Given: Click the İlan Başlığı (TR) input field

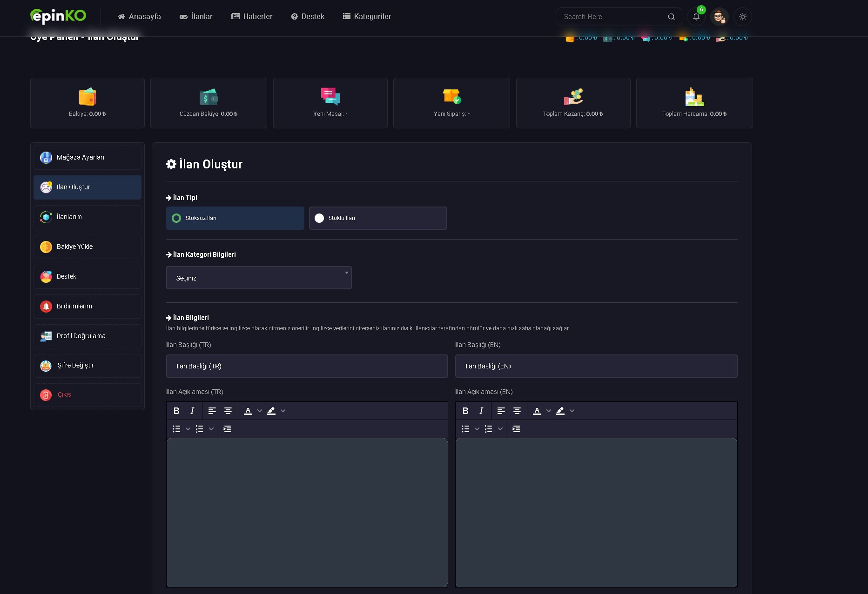Looking at the screenshot, I should click(x=307, y=366).
